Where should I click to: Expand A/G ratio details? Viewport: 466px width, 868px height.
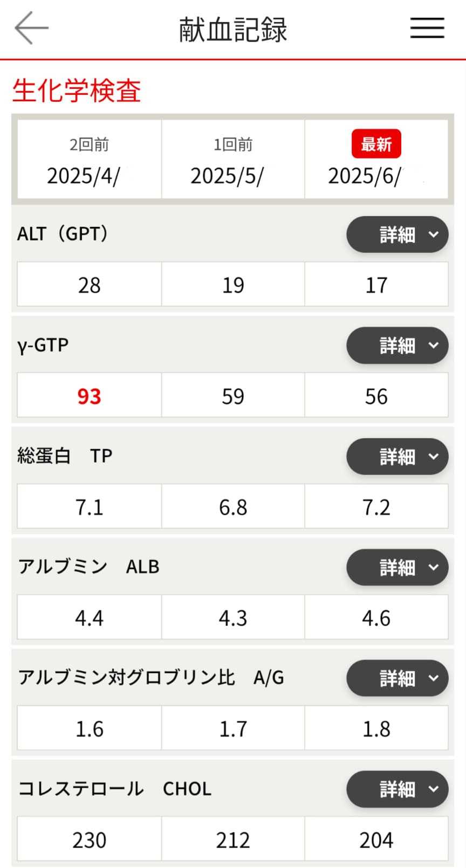click(397, 678)
